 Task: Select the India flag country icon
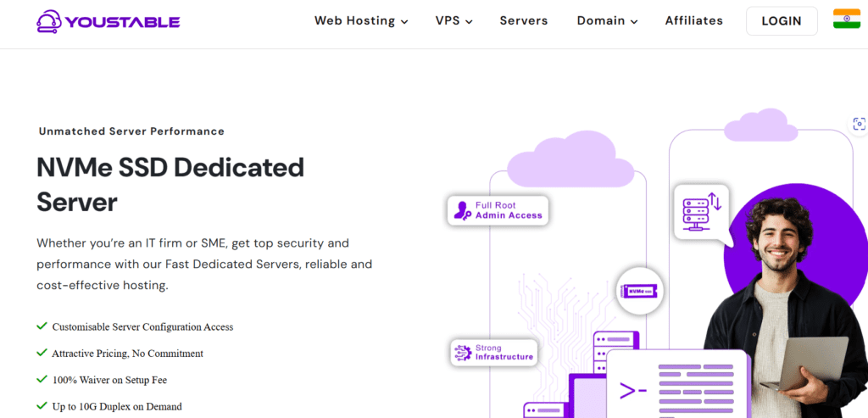847,19
